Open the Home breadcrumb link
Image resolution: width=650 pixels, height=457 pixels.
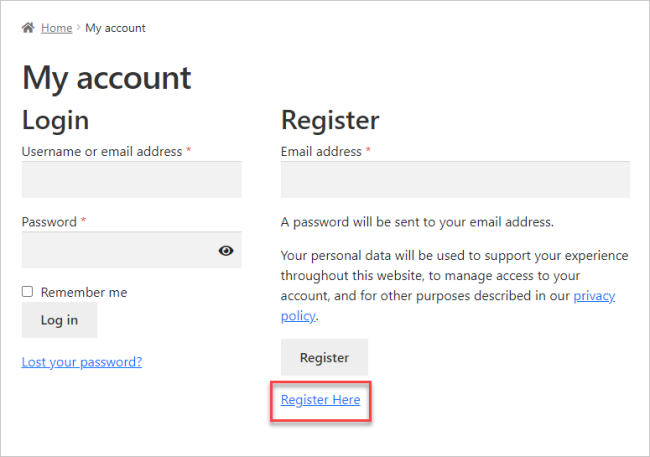[56, 28]
